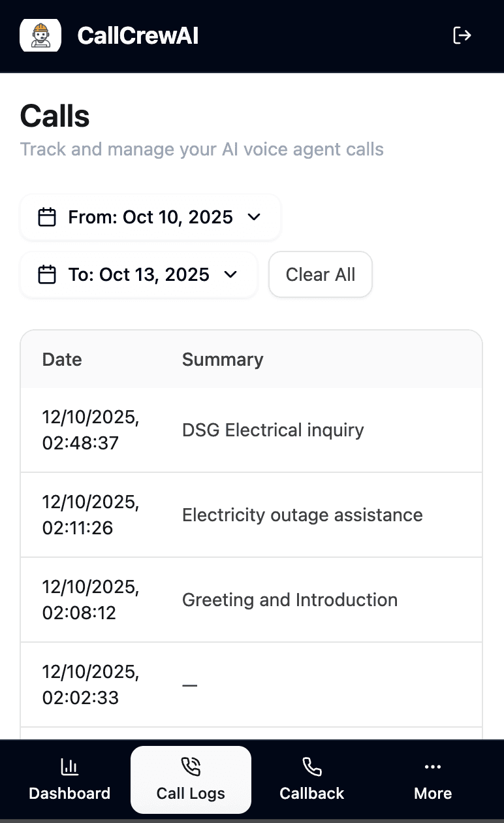The image size is (504, 823).
Task: Click the Callback phone icon
Action: click(311, 767)
